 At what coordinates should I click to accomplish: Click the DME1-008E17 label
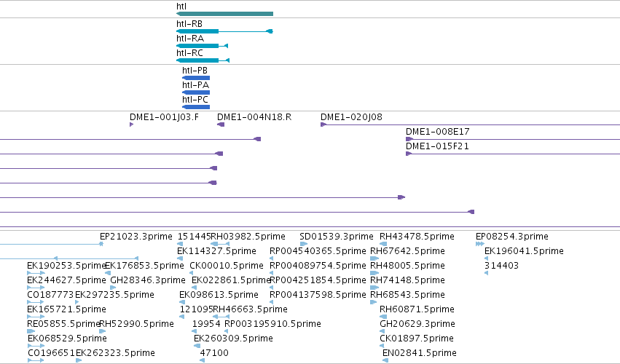(x=438, y=132)
